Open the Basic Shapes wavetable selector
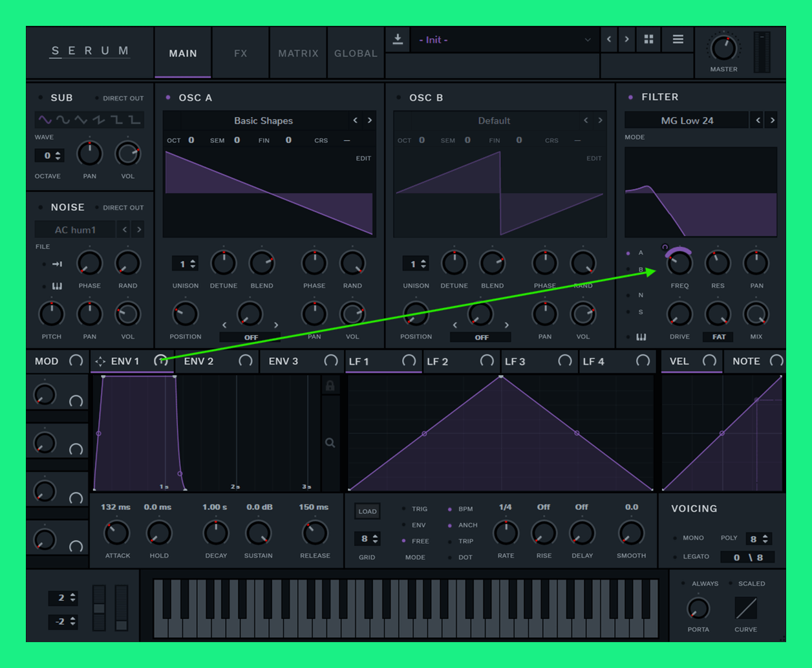 coord(263,121)
